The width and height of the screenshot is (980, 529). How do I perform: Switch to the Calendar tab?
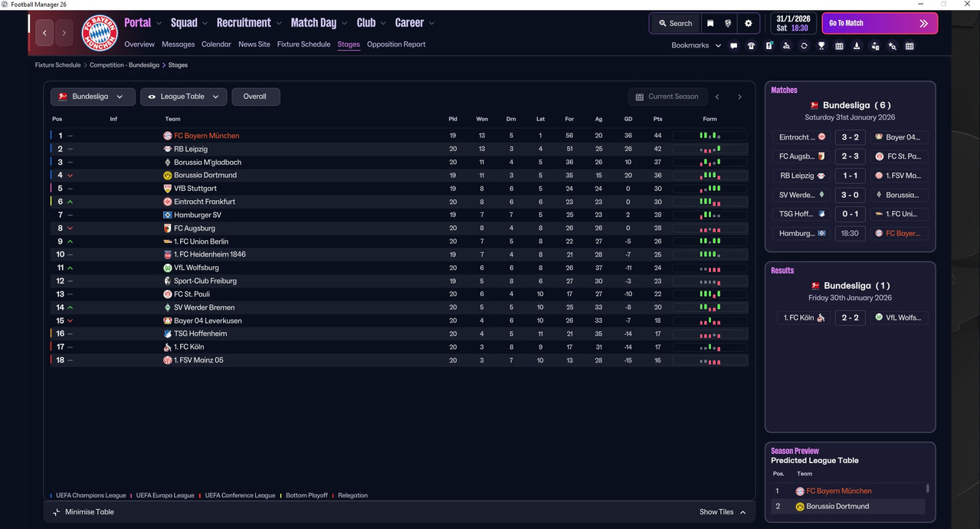point(216,44)
